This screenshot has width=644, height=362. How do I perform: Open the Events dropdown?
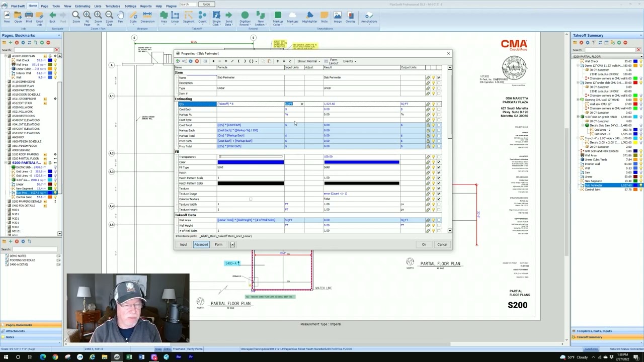pos(349,61)
